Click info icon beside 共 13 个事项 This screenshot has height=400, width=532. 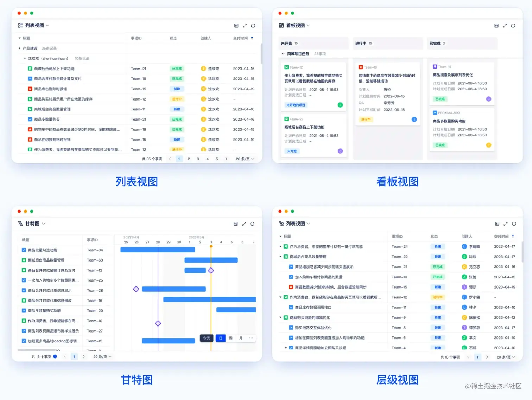click(x=55, y=356)
